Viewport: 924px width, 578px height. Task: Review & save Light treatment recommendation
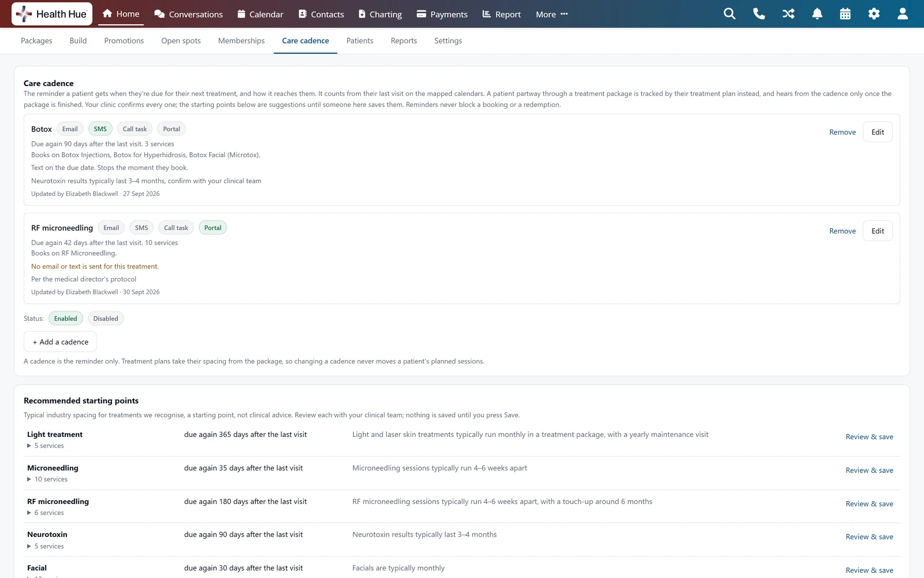click(869, 437)
